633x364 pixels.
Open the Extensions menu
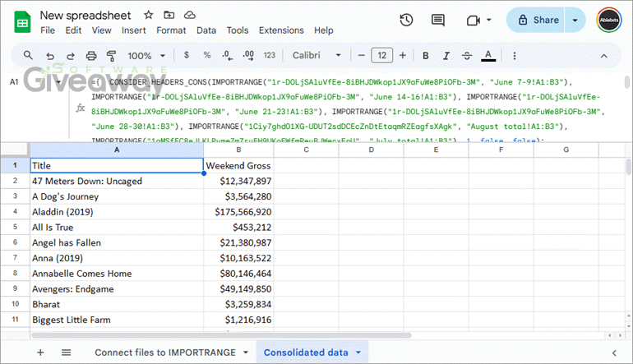[x=281, y=30]
